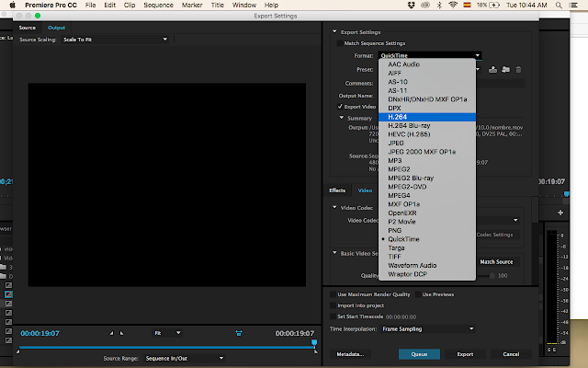588x368 pixels.
Task: Select Wraptor DCP format
Action: click(427, 274)
